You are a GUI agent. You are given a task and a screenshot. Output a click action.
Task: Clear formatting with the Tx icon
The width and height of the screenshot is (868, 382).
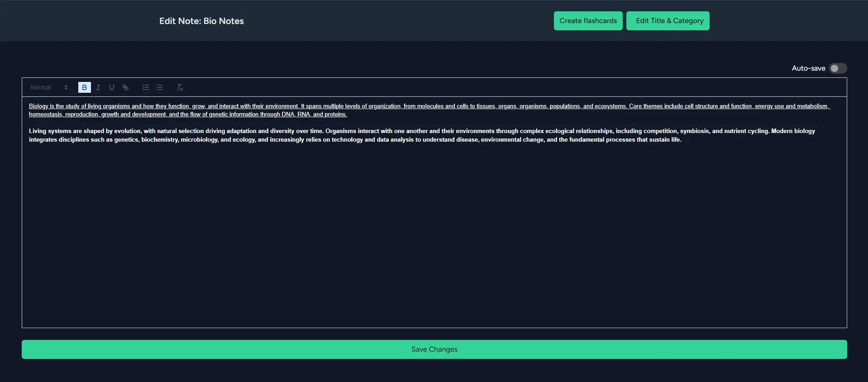[180, 87]
